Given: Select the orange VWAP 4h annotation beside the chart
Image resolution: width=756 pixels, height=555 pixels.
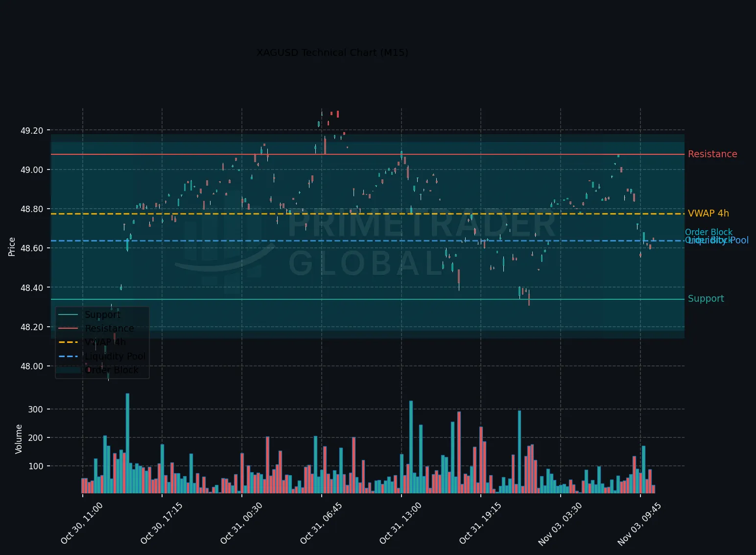Looking at the screenshot, I should [709, 214].
